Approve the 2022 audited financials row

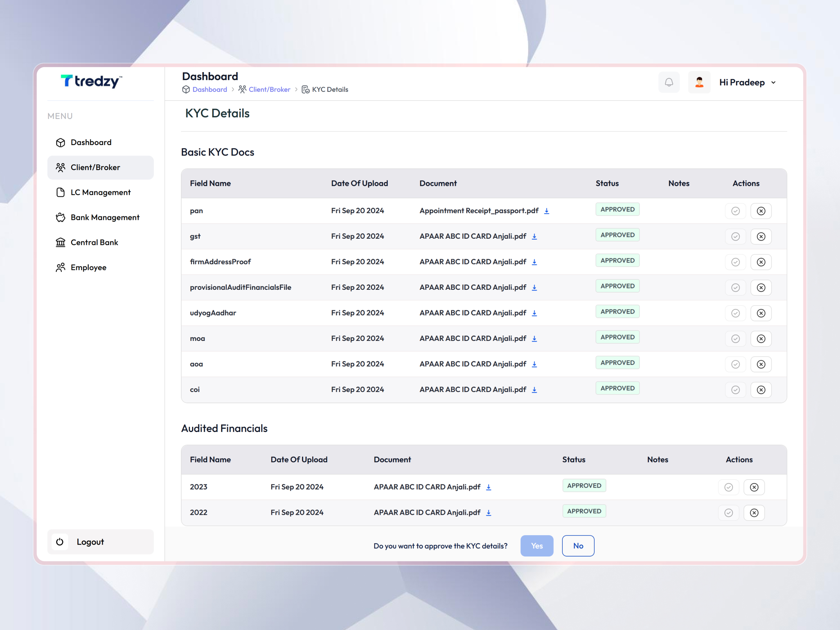click(728, 513)
